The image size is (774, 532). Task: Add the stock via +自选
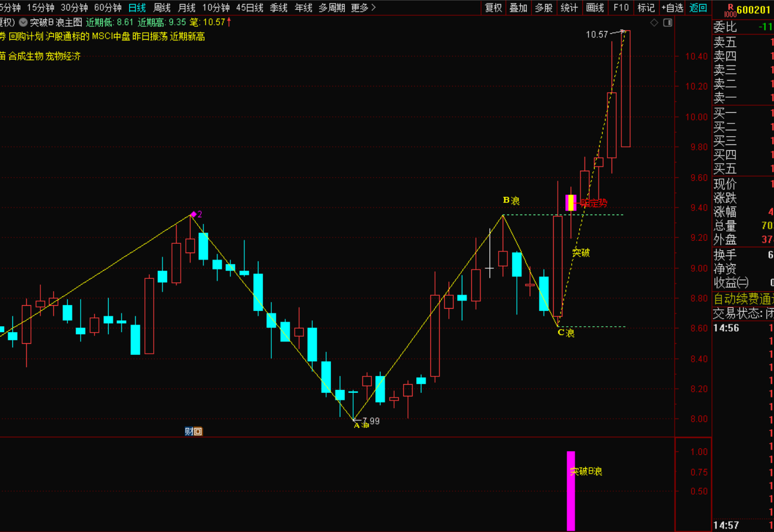pos(672,8)
